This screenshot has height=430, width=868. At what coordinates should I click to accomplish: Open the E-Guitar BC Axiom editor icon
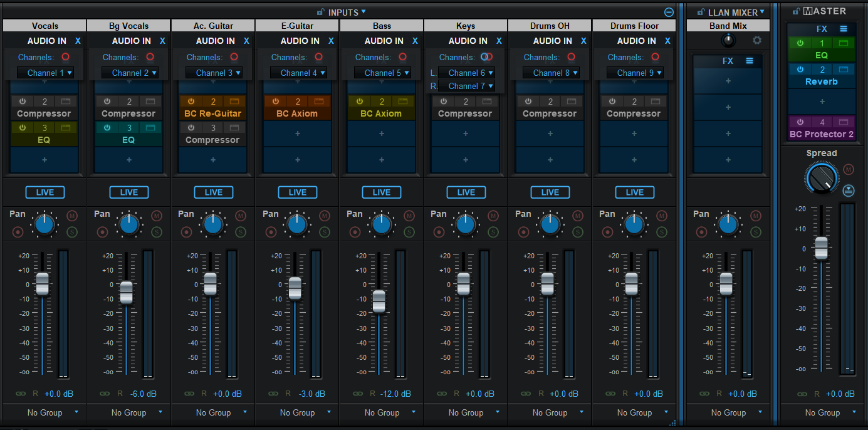tap(319, 101)
